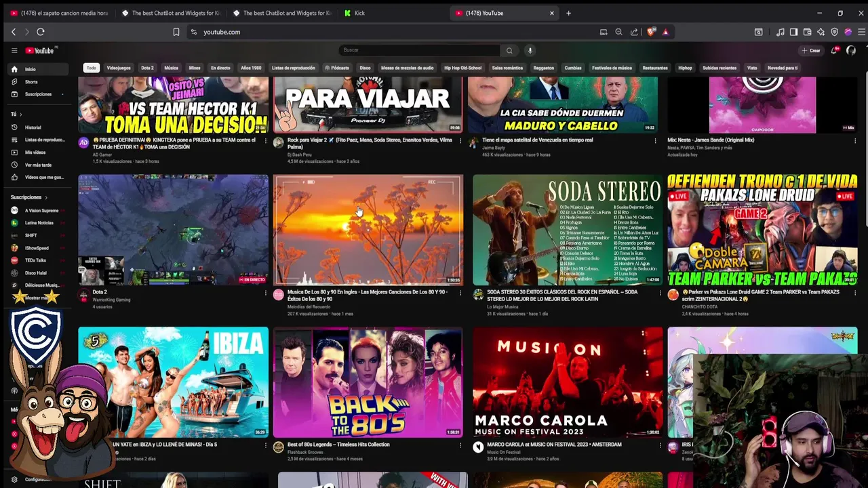868x488 pixels.
Task: Open the Marco Carola Music On thumbnail
Action: 568,382
